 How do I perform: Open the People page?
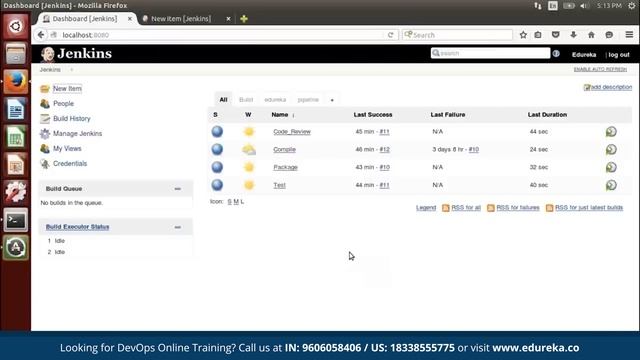tap(63, 104)
